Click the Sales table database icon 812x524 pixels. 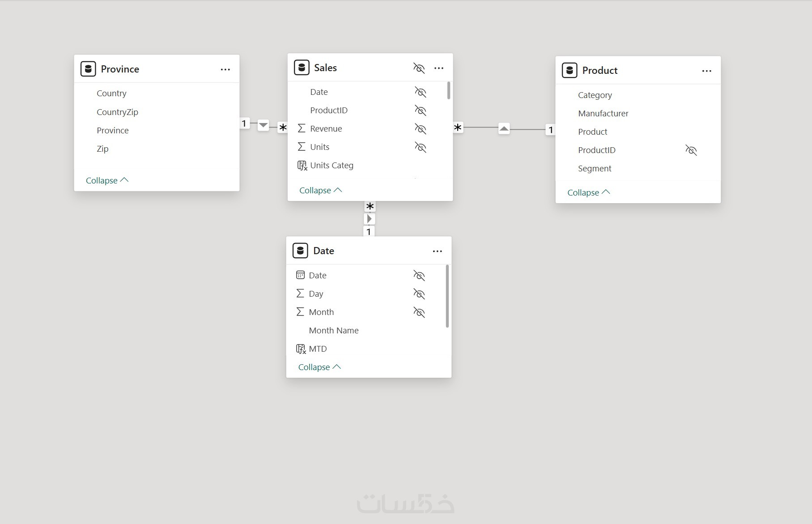click(302, 68)
